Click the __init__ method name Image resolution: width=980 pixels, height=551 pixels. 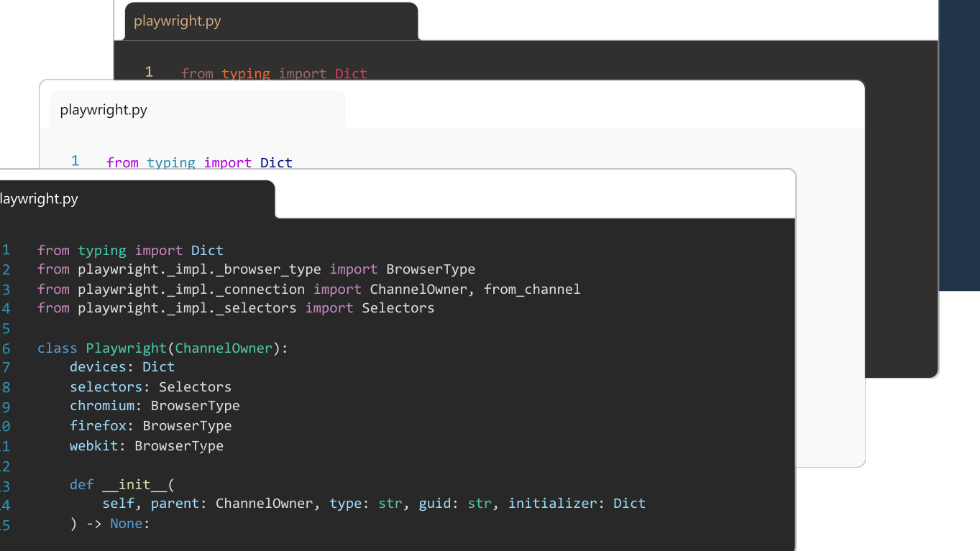click(134, 485)
